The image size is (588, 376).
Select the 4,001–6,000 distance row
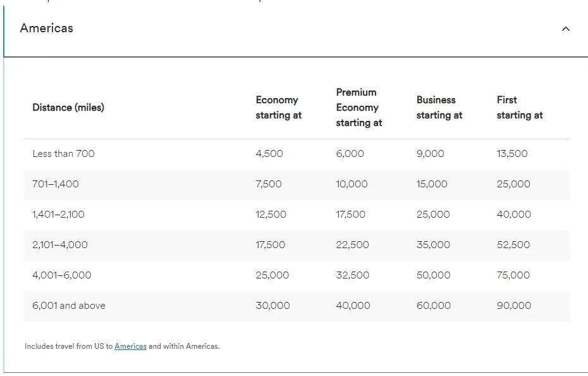click(62, 275)
